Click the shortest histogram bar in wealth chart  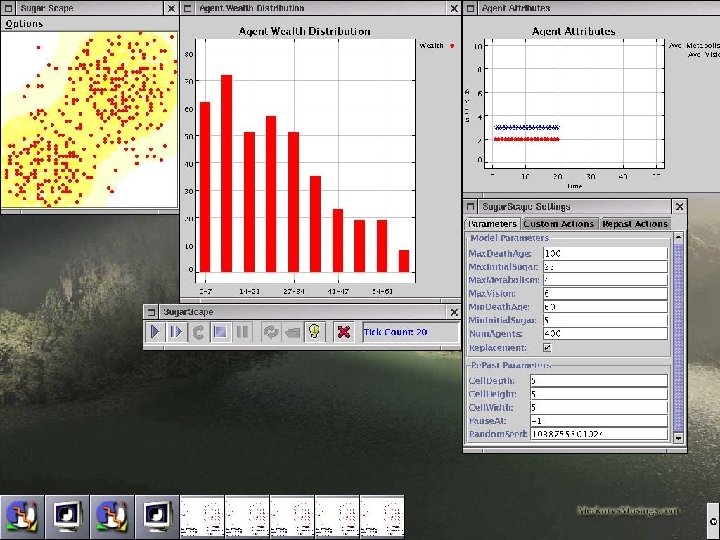(x=404, y=261)
